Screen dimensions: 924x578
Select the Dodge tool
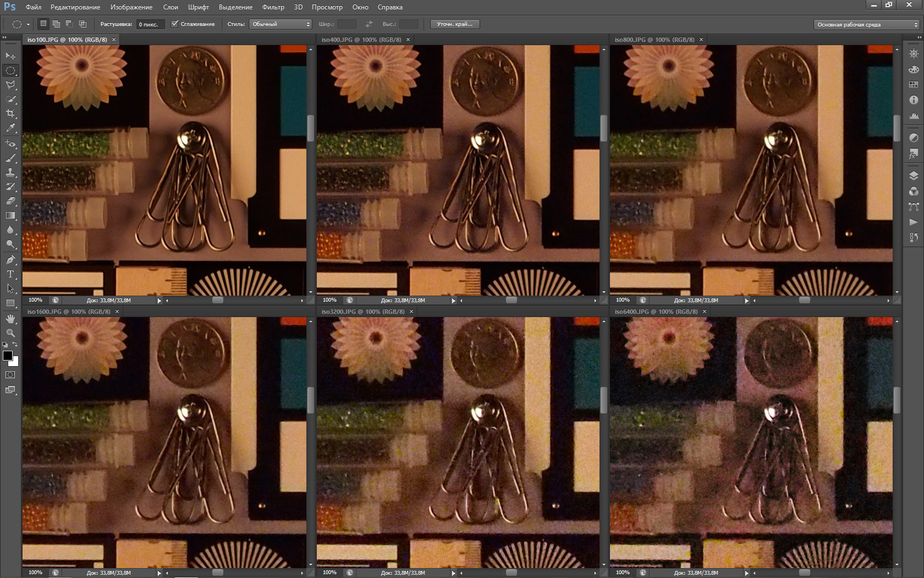coord(10,244)
